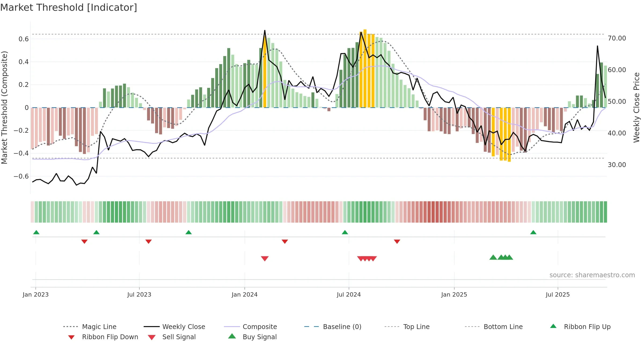Click the 0.4 left axis tick label

point(24,62)
